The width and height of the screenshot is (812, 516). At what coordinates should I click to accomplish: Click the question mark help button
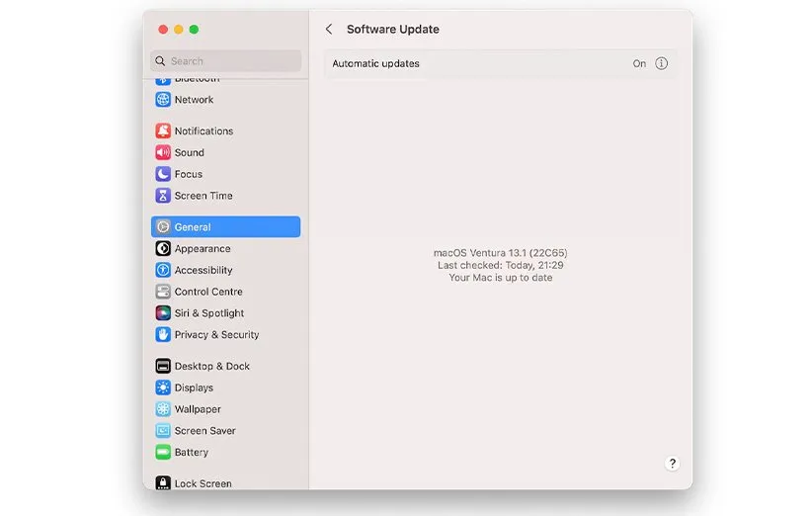click(672, 464)
